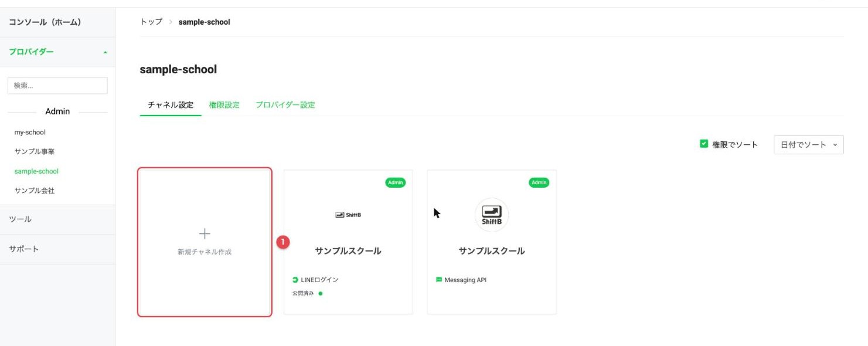Click sample-school in the breadcrumb

click(x=205, y=22)
